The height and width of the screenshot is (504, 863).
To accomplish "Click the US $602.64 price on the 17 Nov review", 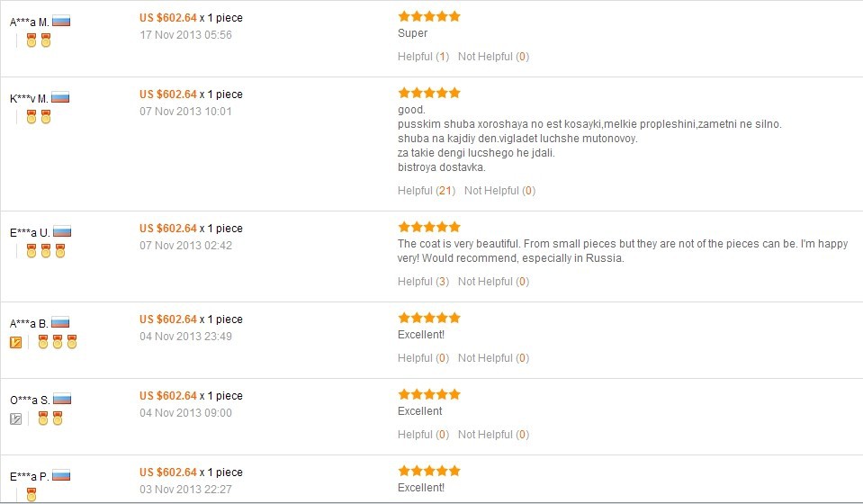I will coord(167,18).
